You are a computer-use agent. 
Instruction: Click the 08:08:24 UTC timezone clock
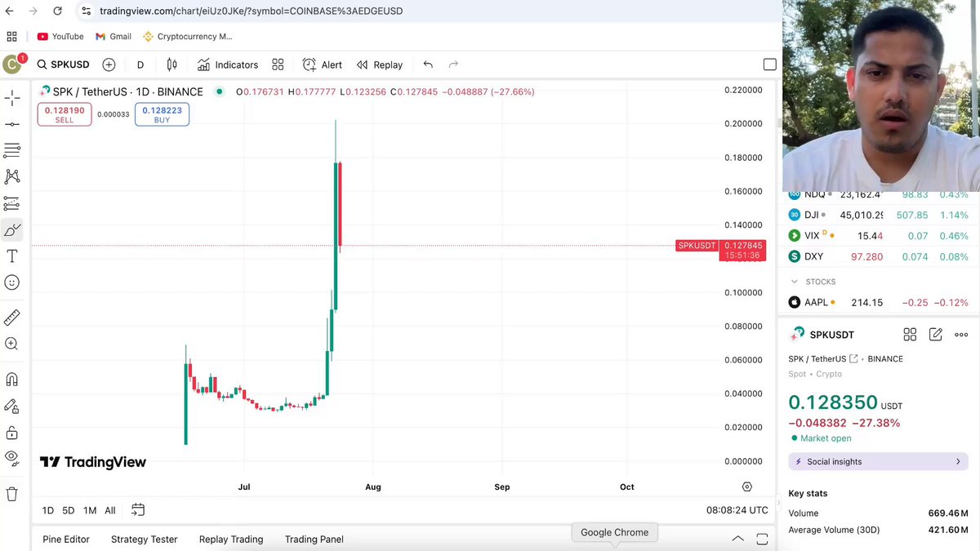pos(737,510)
